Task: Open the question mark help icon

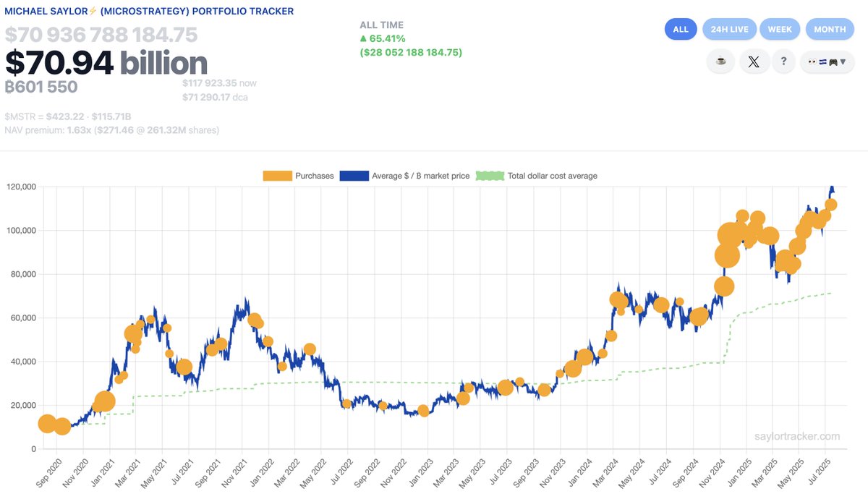Action: tap(783, 61)
